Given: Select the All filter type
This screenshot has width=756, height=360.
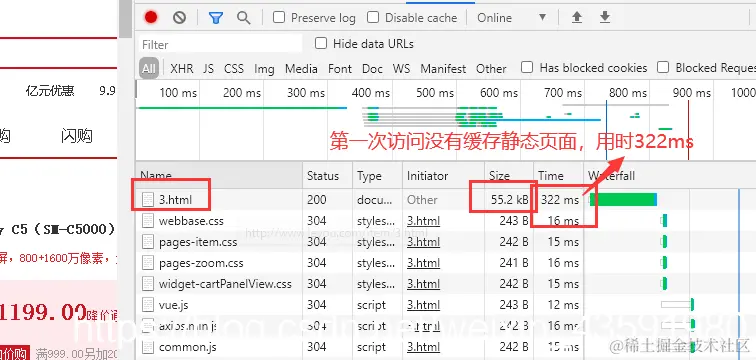Looking at the screenshot, I should tap(149, 68).
